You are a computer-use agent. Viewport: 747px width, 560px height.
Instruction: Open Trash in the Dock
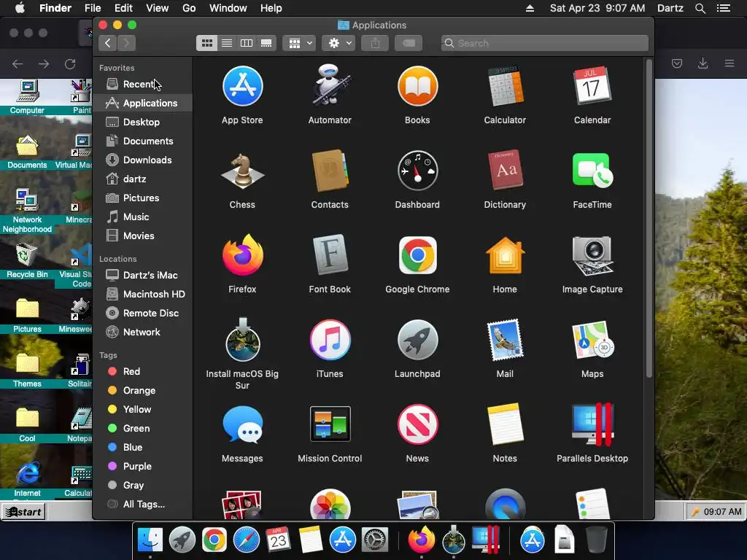[596, 540]
